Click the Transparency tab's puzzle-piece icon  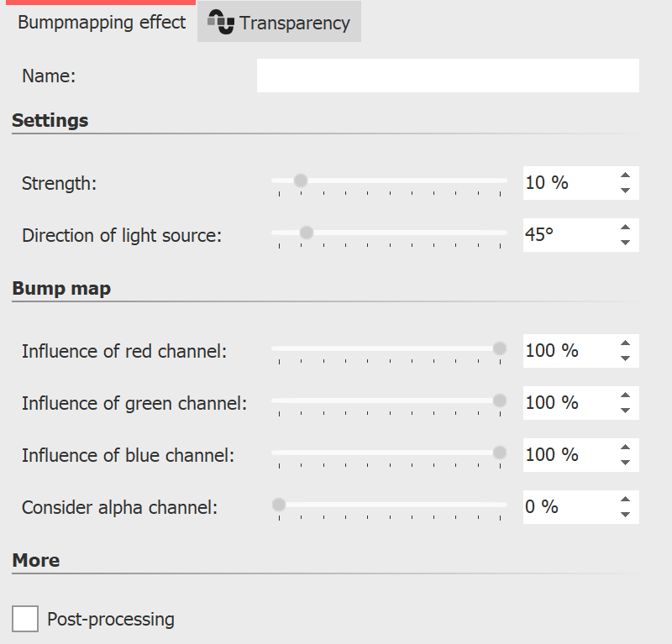[x=223, y=22]
